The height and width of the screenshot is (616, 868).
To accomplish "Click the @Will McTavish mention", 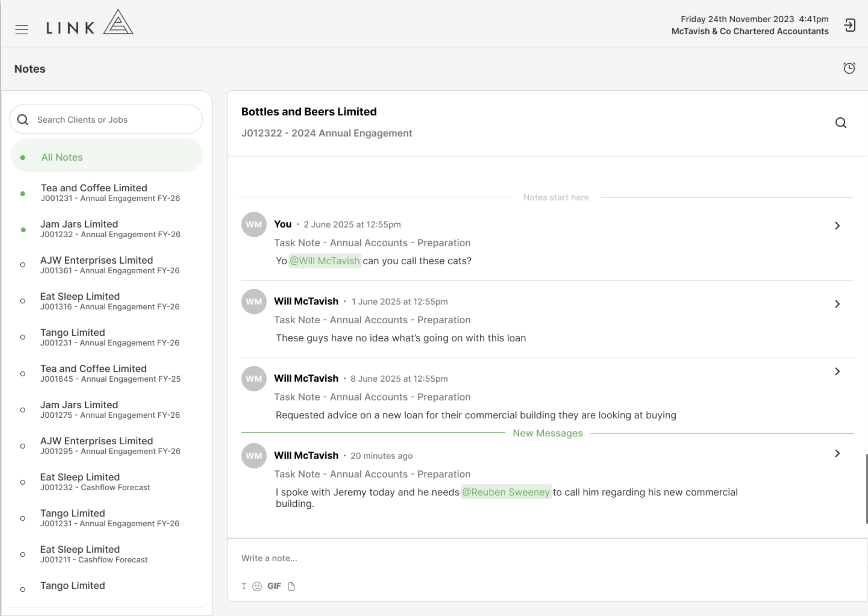I will pos(325,261).
